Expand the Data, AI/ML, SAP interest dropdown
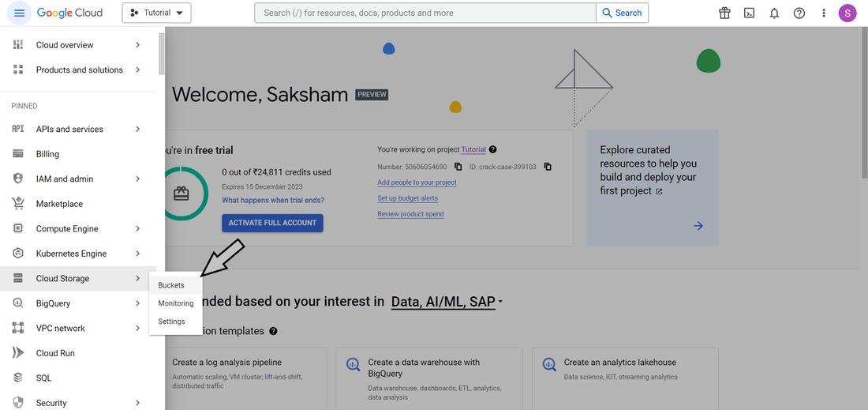This screenshot has width=868, height=410. 447,301
